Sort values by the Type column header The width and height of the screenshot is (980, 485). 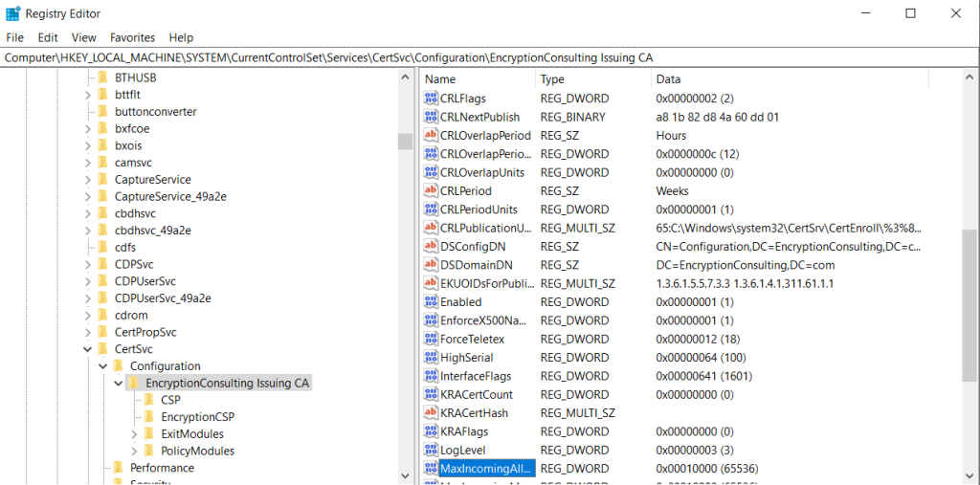593,79
